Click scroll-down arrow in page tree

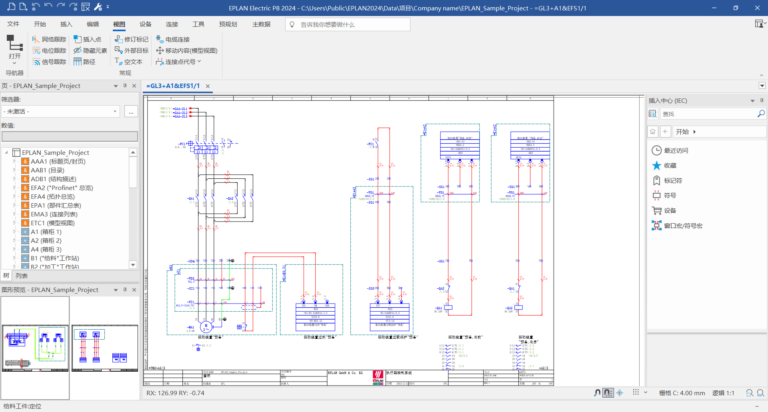(133, 265)
